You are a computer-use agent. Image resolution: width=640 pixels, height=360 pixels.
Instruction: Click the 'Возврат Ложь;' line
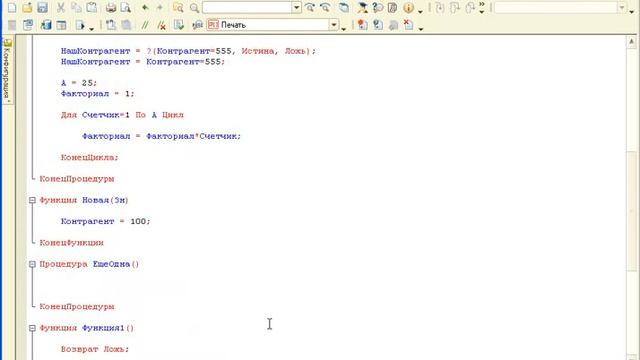(x=95, y=349)
